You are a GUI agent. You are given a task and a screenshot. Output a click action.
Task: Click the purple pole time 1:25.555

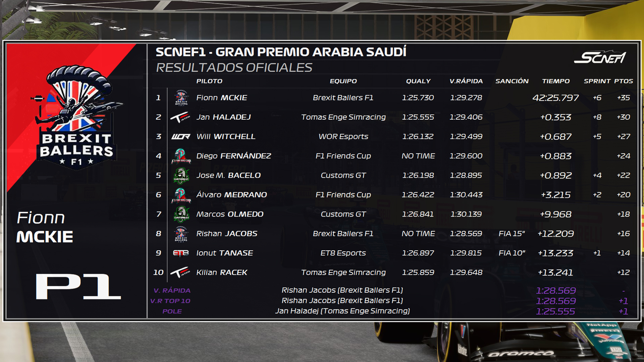[555, 311]
